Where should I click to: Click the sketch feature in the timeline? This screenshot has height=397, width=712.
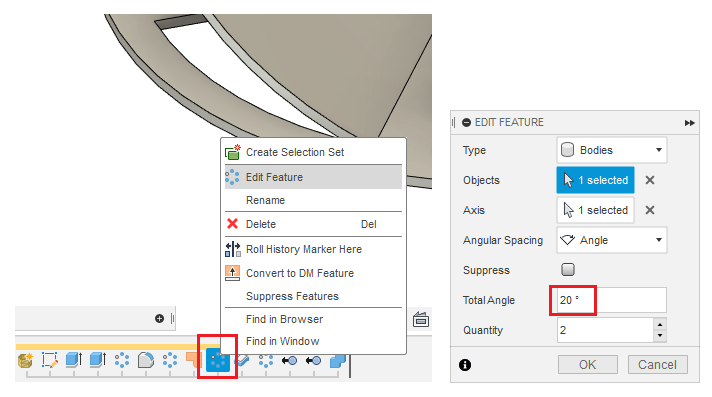[49, 360]
